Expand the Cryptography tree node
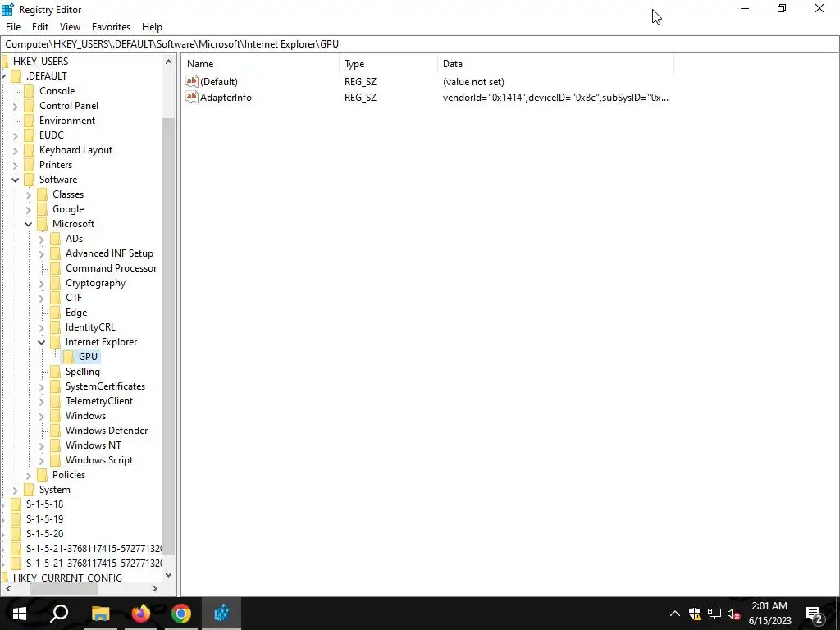The image size is (840, 630). [x=42, y=283]
